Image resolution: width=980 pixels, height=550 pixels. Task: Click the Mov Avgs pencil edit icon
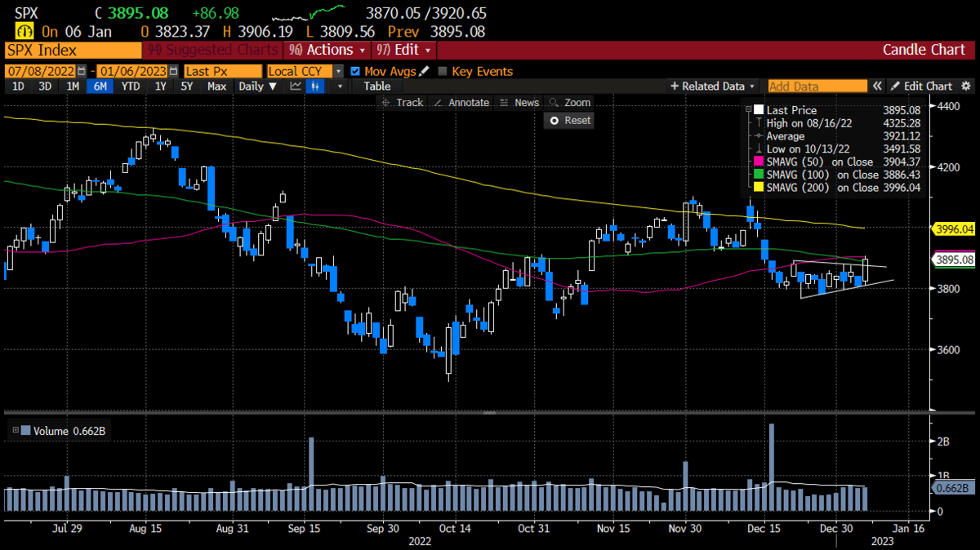click(x=424, y=71)
